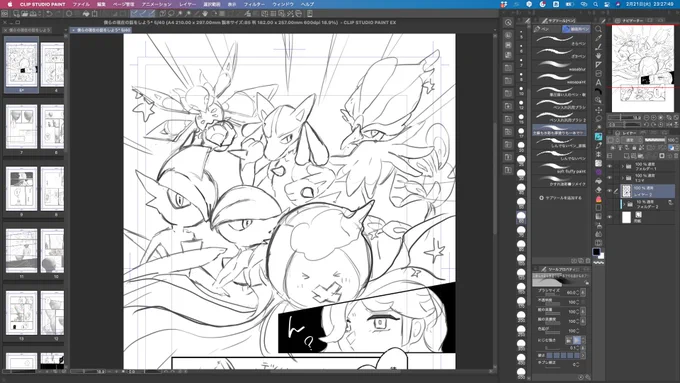Open the ファイル menu

click(81, 4)
